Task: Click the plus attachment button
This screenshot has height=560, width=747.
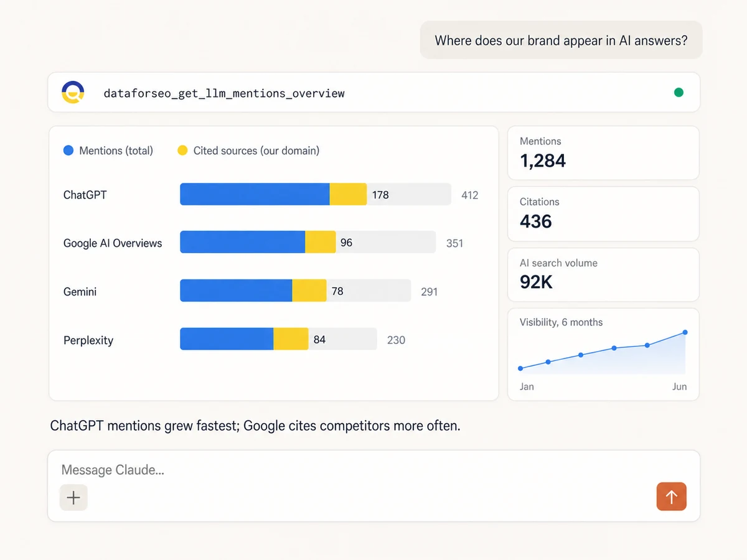Action: click(73, 497)
